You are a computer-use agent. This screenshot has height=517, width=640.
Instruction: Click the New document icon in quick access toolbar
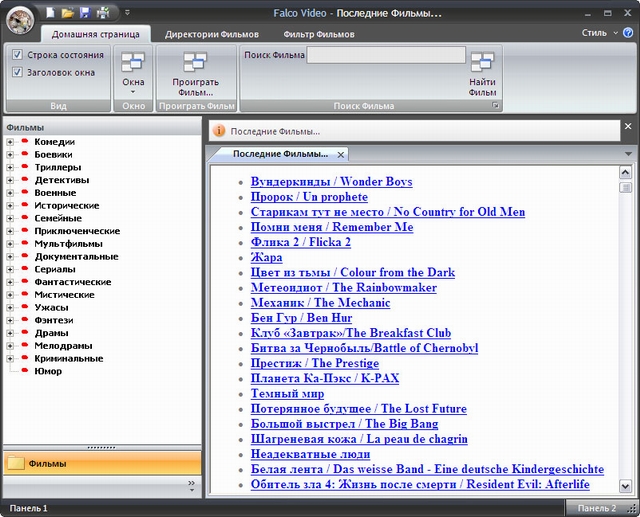[x=51, y=12]
